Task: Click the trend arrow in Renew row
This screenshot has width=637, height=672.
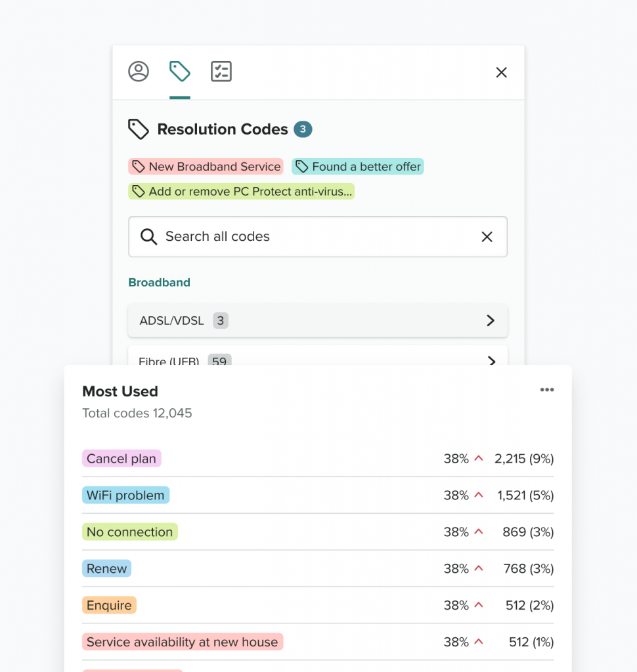Action: (x=479, y=568)
